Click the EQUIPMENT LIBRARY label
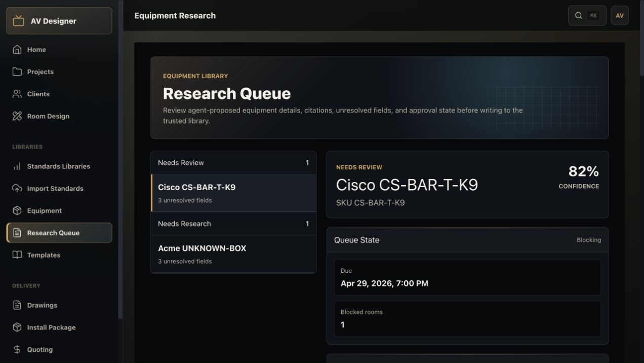Screen dimensions: 644x363 195,76
